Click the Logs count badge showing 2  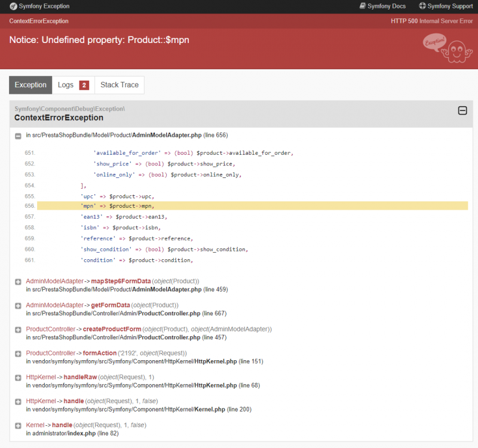(x=84, y=85)
